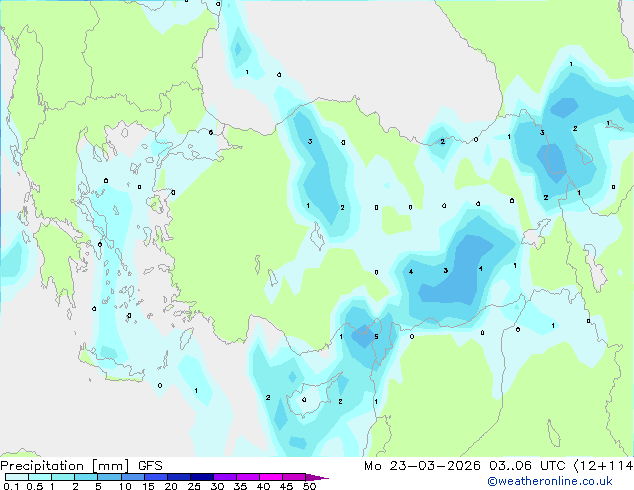Click the 25–30 mm legend color box

[x=201, y=477]
